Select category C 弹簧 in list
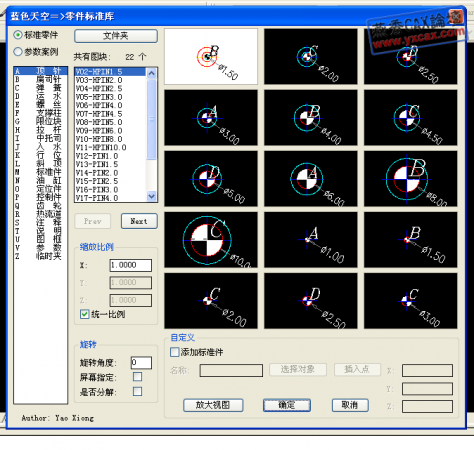The width and height of the screenshot is (474, 450). (x=39, y=88)
